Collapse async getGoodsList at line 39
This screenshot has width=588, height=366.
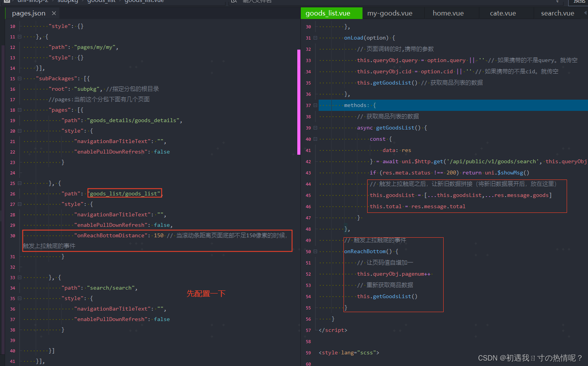(x=315, y=128)
